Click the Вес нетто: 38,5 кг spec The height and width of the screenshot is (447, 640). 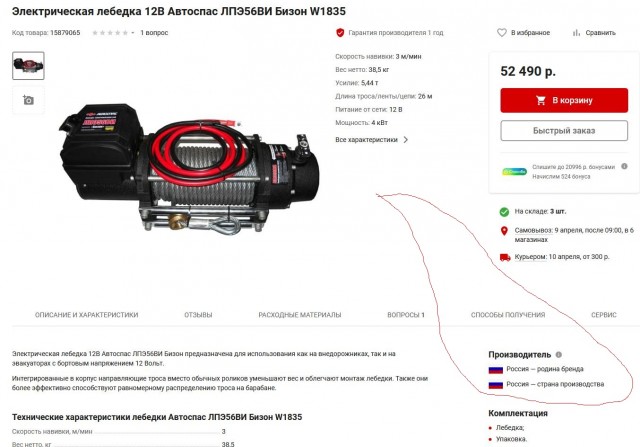[362, 70]
